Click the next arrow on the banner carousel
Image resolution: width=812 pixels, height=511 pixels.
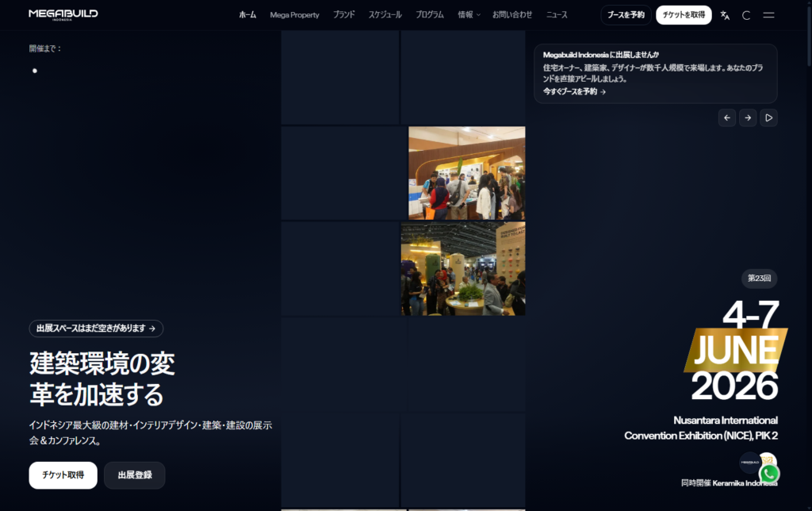[747, 117]
